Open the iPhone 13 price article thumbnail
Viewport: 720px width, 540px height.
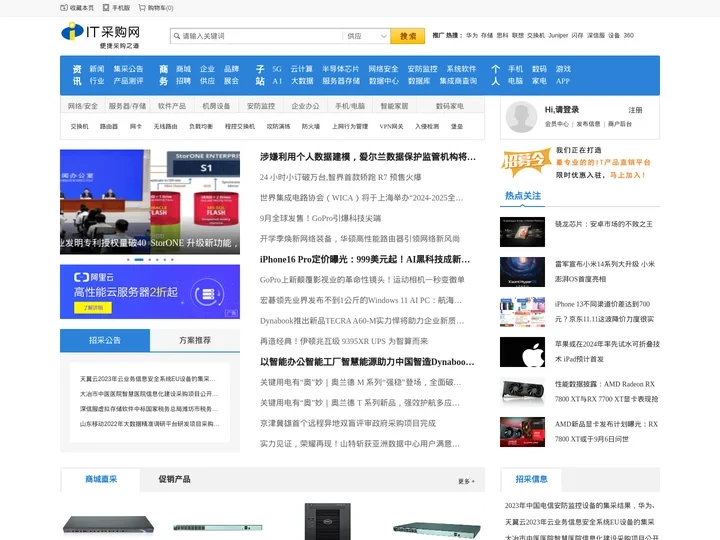pos(523,312)
